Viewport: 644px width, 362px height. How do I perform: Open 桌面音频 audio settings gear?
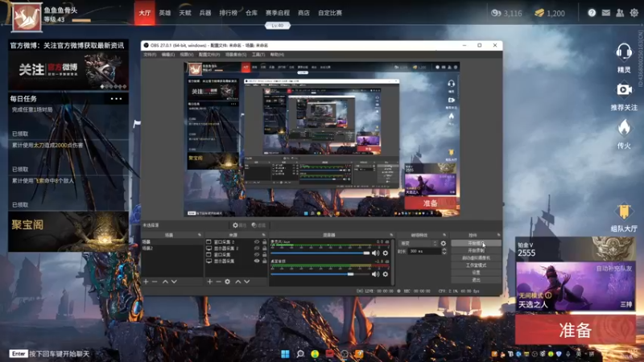pos(386,274)
